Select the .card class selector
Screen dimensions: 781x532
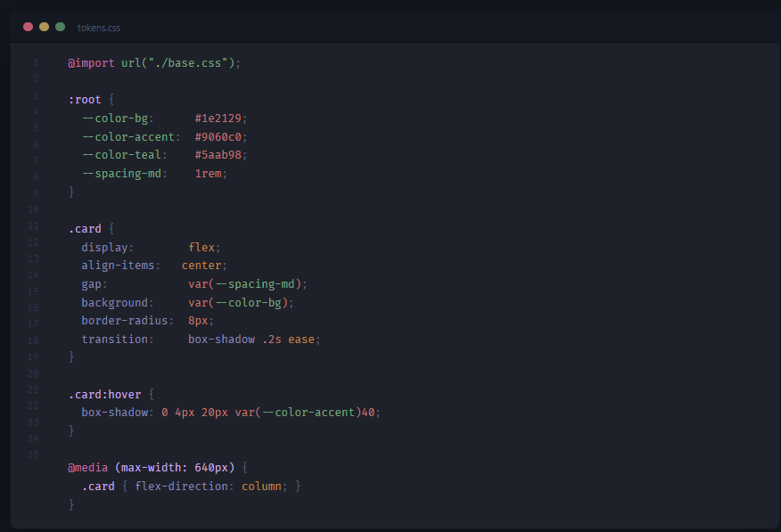point(85,228)
